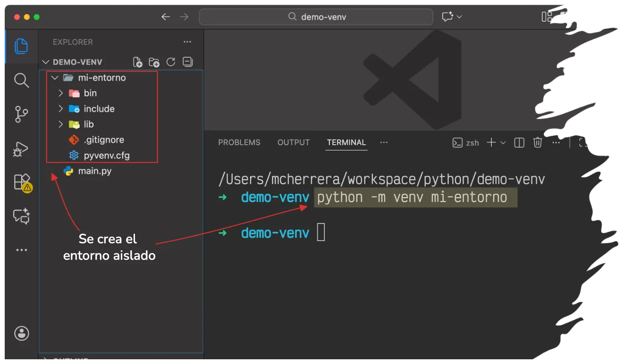The image size is (623, 364).
Task: Open the Extensions view icon
Action: pos(22,182)
